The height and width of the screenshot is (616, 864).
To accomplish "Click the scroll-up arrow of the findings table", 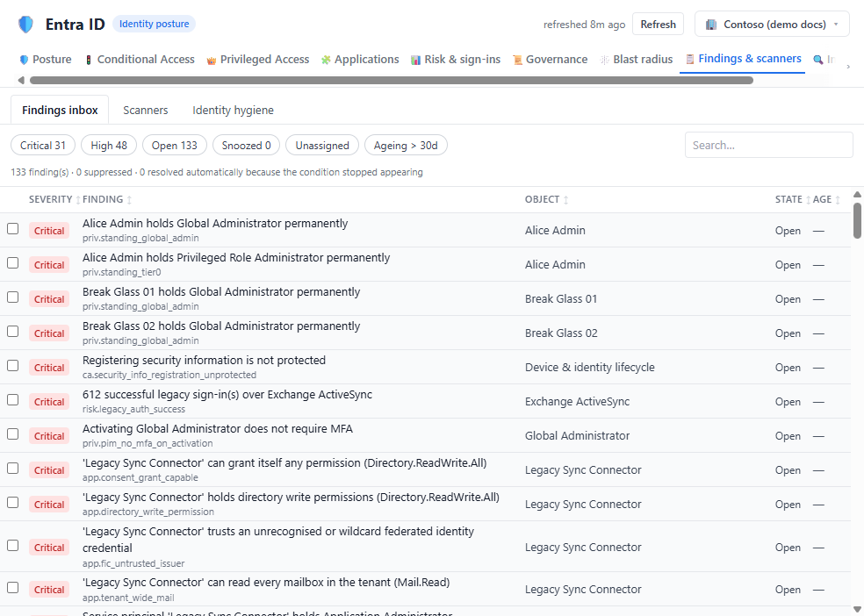I will pos(857,194).
